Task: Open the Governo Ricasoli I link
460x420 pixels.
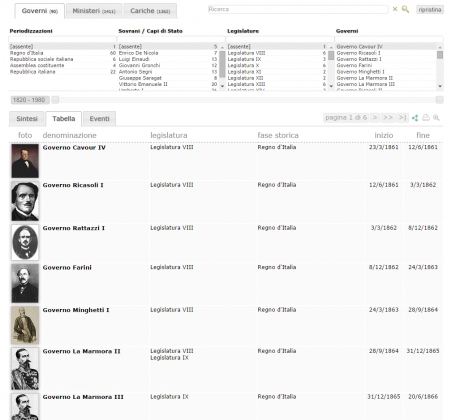Action: point(73,185)
